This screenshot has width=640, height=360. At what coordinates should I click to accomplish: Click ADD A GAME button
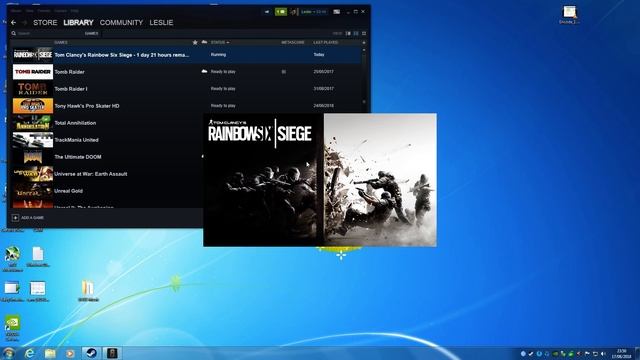tap(28, 218)
